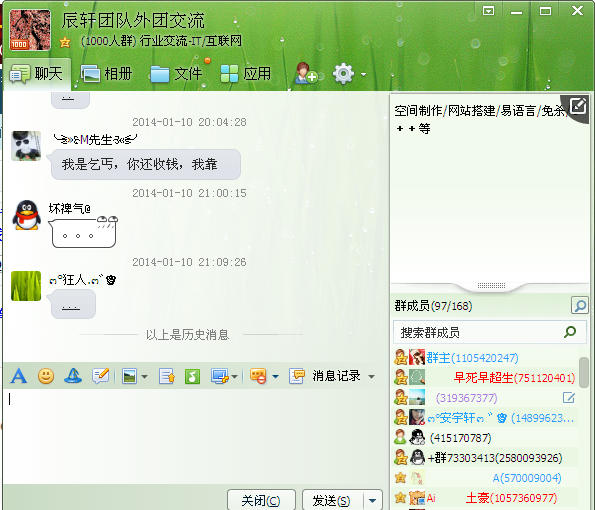The width and height of the screenshot is (595, 510).
Task: Edit the group announcement pencil icon
Action: [578, 105]
